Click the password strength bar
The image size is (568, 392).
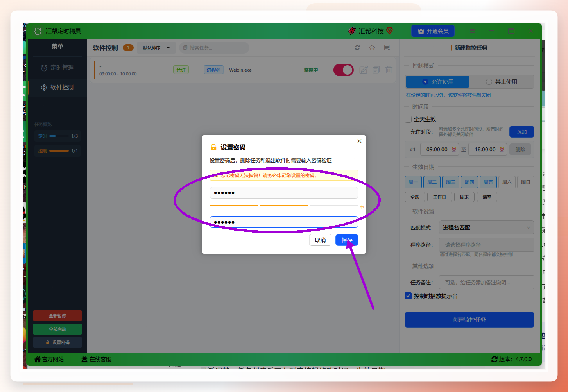[x=284, y=205]
